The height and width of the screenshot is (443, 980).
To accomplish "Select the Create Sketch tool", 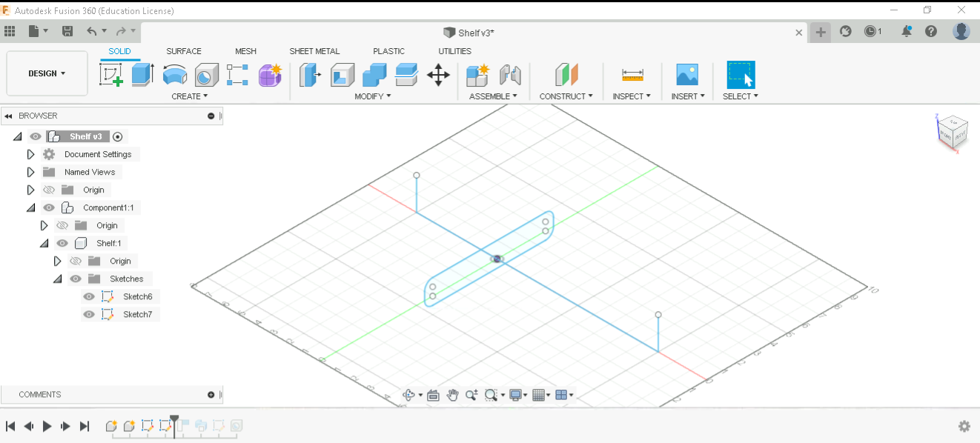I will coord(111,75).
